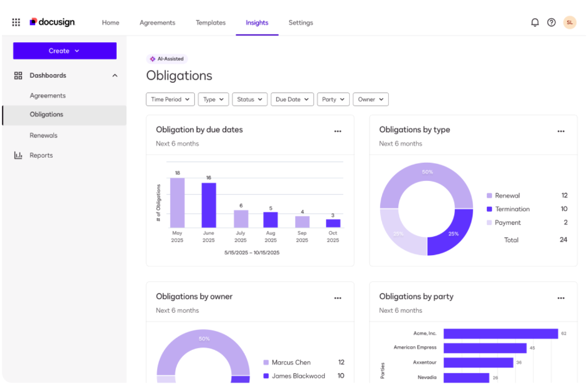Click the Dashboards grid icon in sidebar
Viewport: 588px width, 392px height.
click(x=18, y=75)
